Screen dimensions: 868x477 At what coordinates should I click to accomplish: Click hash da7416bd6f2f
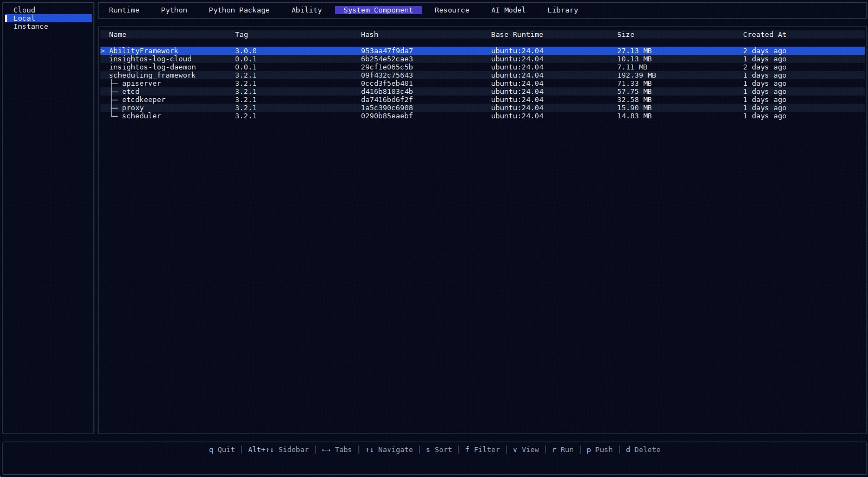[387, 99]
